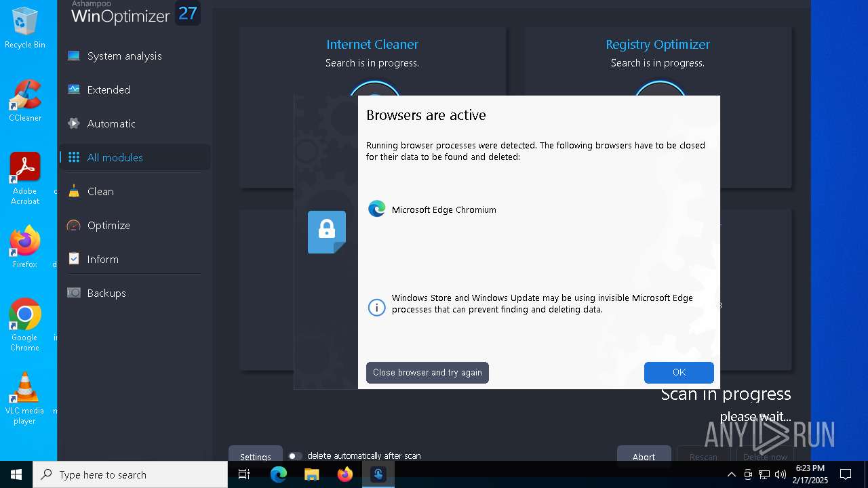Image resolution: width=868 pixels, height=488 pixels.
Task: Click the network tray icon
Action: pyautogui.click(x=764, y=474)
